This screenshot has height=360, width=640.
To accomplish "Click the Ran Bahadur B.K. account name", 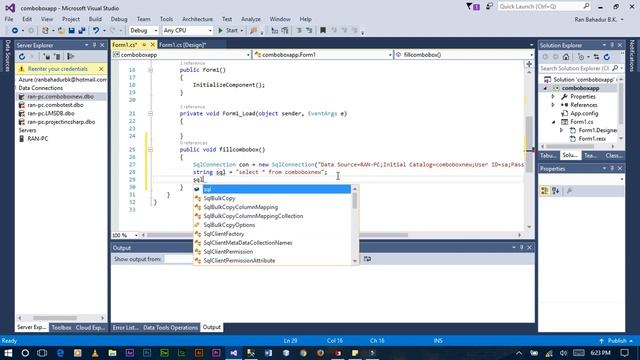I will [596, 19].
